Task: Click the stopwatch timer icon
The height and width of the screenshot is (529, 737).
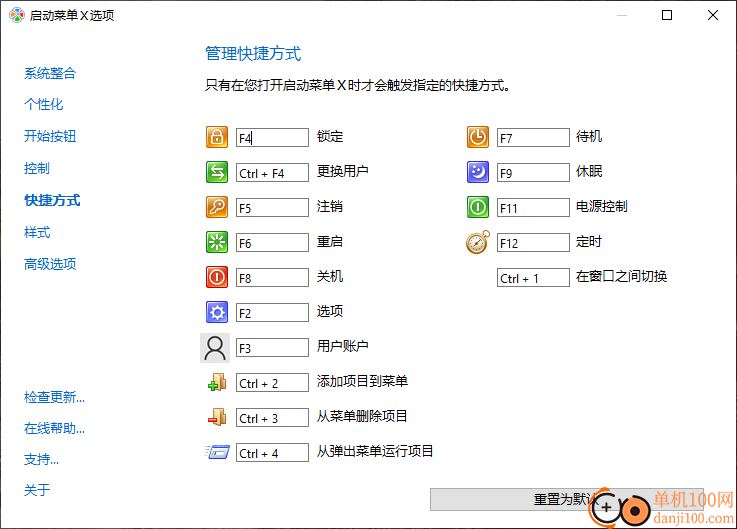Action: click(x=478, y=242)
